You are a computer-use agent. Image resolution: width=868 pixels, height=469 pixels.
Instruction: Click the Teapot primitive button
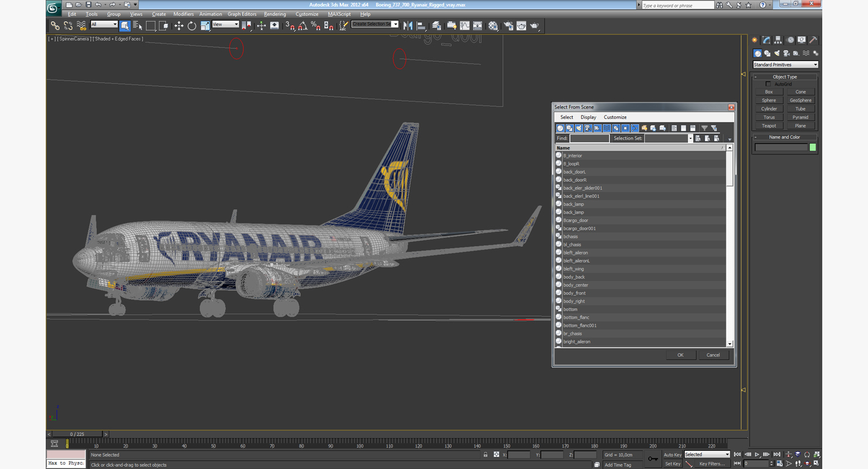point(769,126)
